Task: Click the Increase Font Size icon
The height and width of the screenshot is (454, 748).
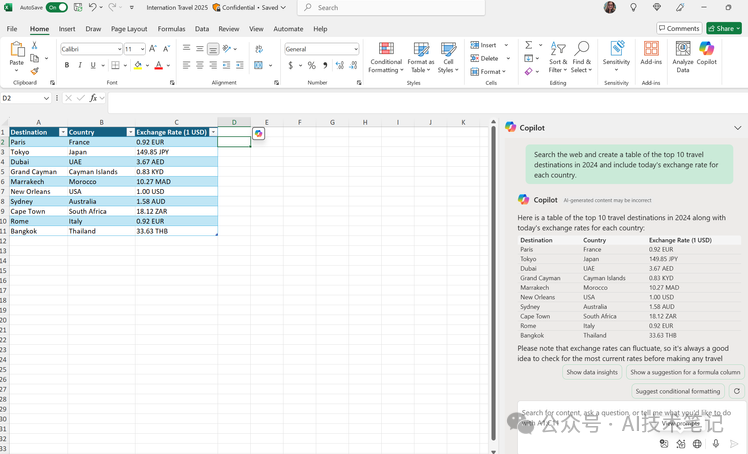Action: pyautogui.click(x=153, y=49)
